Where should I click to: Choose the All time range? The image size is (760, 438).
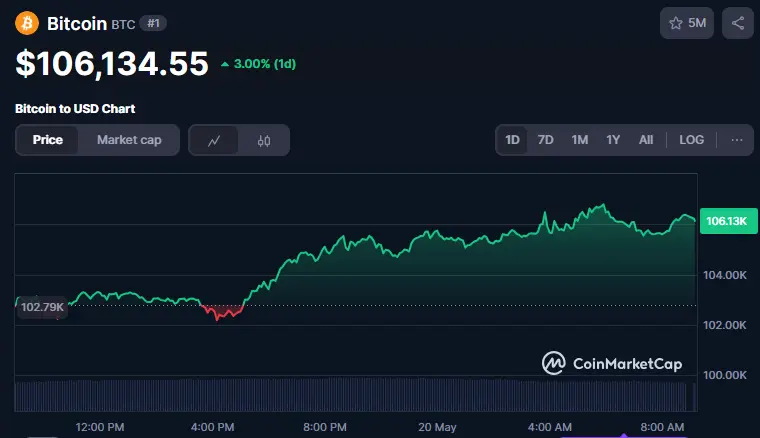click(x=646, y=140)
